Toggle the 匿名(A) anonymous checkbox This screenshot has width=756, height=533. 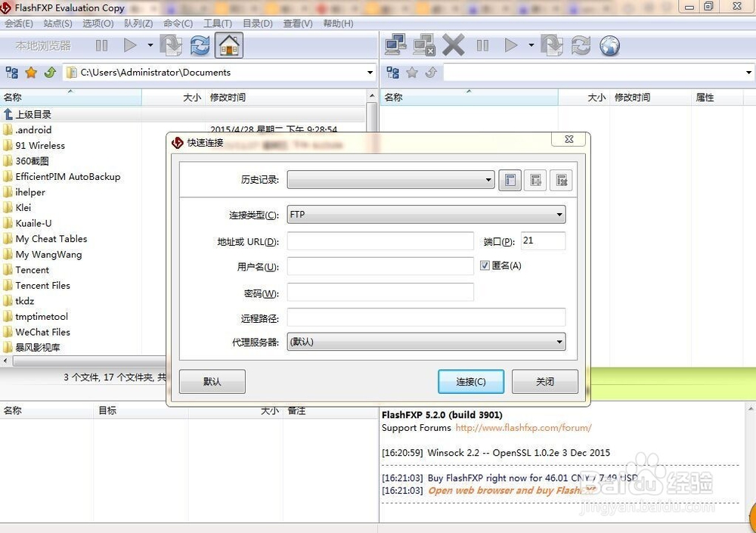coord(485,266)
